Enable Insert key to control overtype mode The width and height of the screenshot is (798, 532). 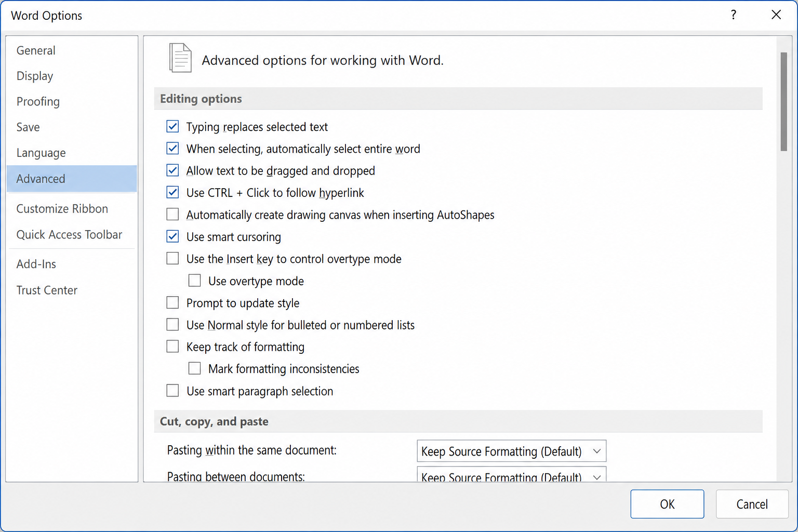coord(172,259)
